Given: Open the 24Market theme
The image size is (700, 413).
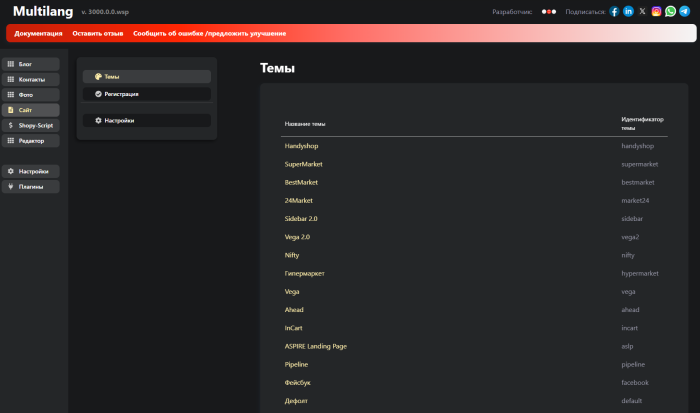Looking at the screenshot, I should click(299, 201).
